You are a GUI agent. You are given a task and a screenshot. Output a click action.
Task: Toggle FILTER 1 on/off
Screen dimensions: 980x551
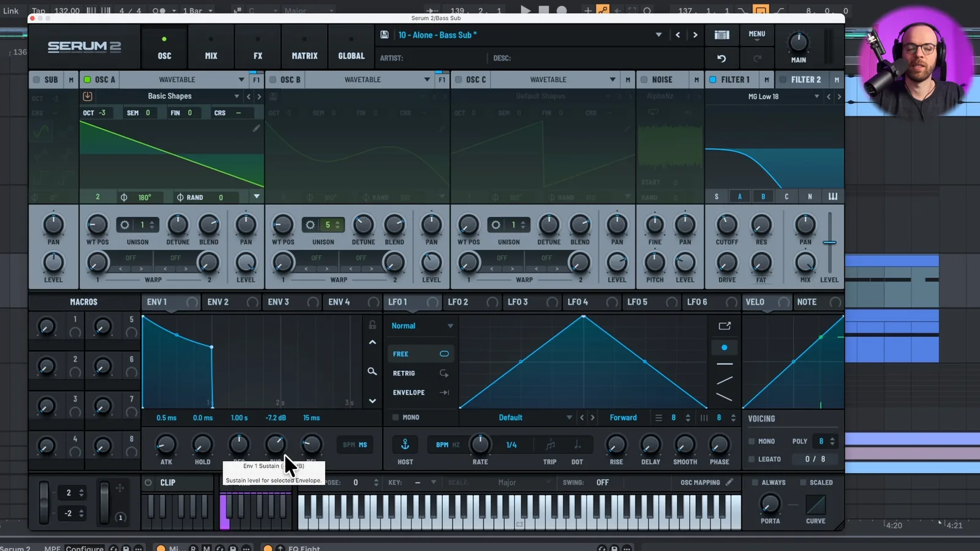713,80
